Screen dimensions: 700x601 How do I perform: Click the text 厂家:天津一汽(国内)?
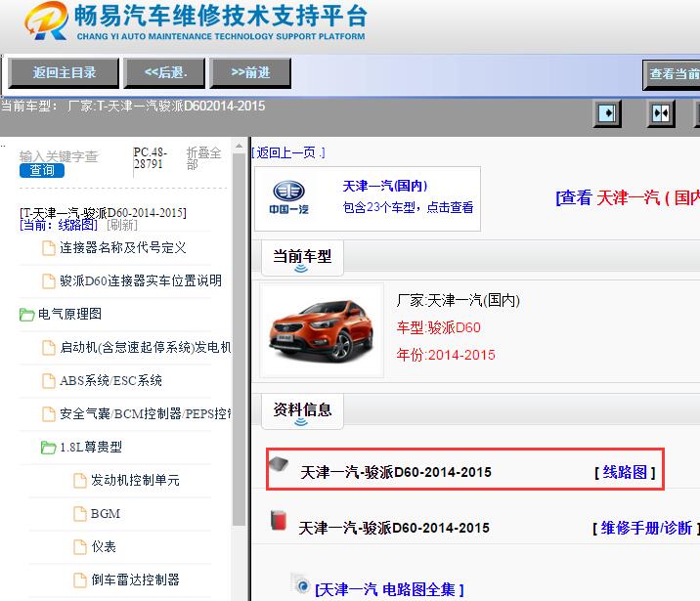click(x=459, y=300)
